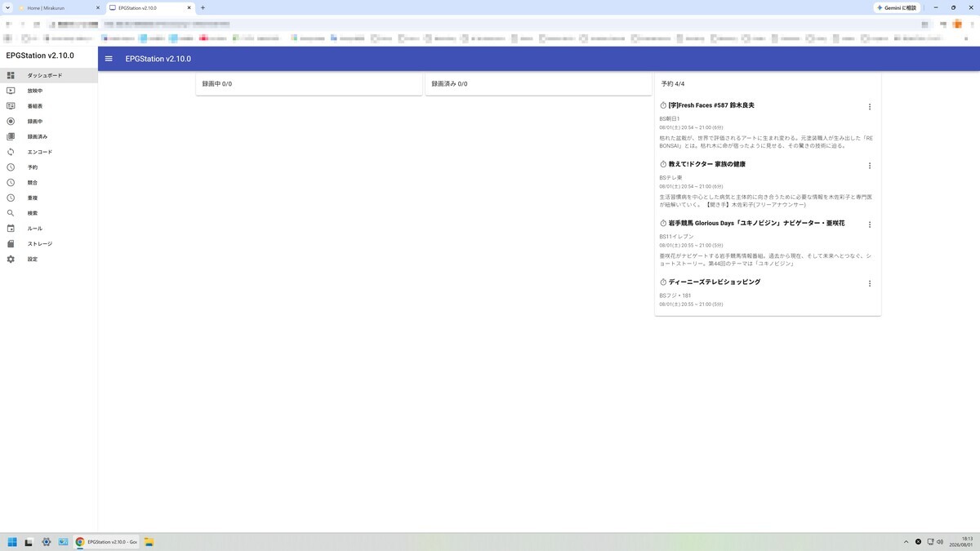
Task: Open the Windows Start menu
Action: pos(13,542)
